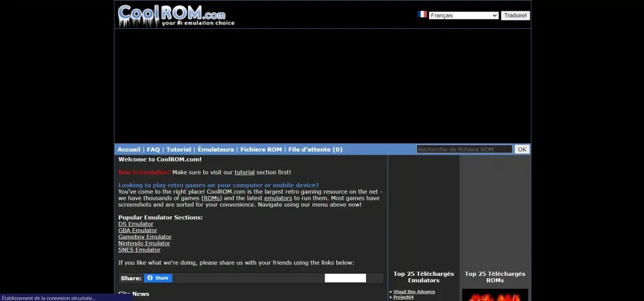The image size is (644, 301).
Task: Open File d'attente (0) queue
Action: (x=316, y=150)
